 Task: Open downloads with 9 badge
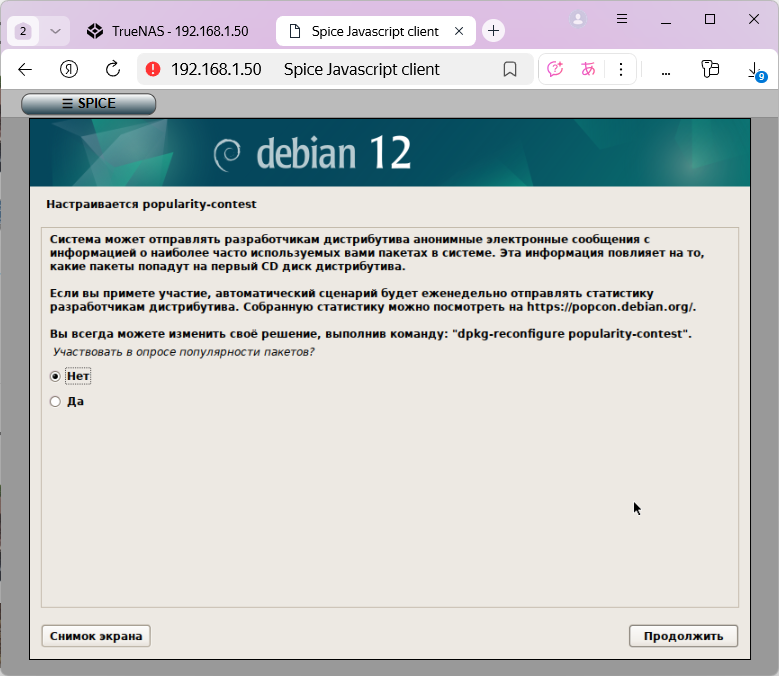pyautogui.click(x=756, y=71)
